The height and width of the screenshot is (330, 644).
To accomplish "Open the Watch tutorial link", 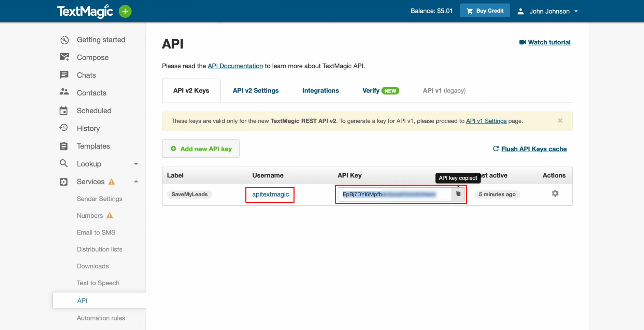I will (x=549, y=42).
